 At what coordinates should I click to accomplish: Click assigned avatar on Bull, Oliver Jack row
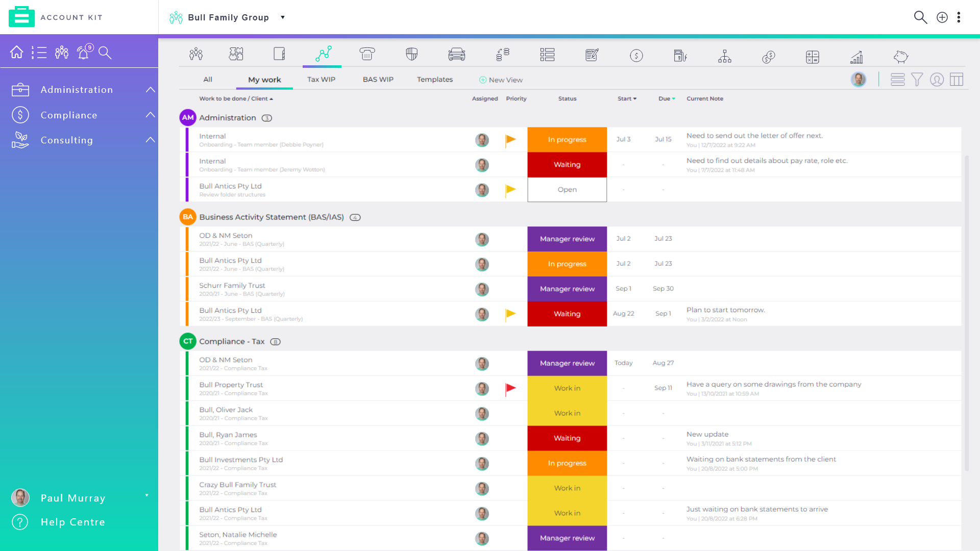[x=482, y=414]
